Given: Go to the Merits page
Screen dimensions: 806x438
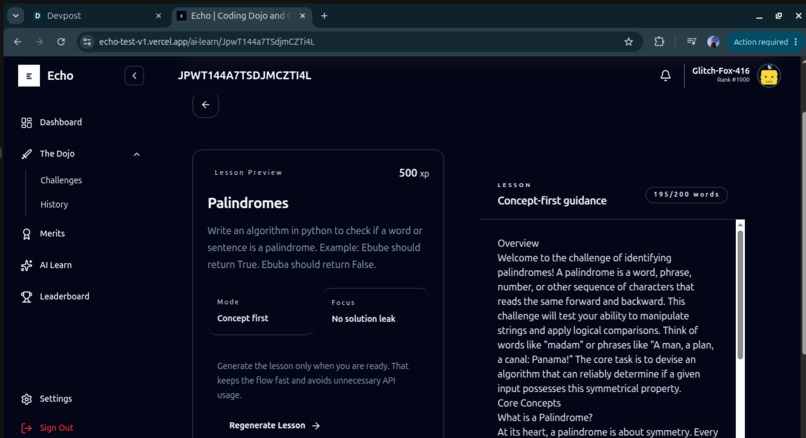Looking at the screenshot, I should (x=52, y=234).
